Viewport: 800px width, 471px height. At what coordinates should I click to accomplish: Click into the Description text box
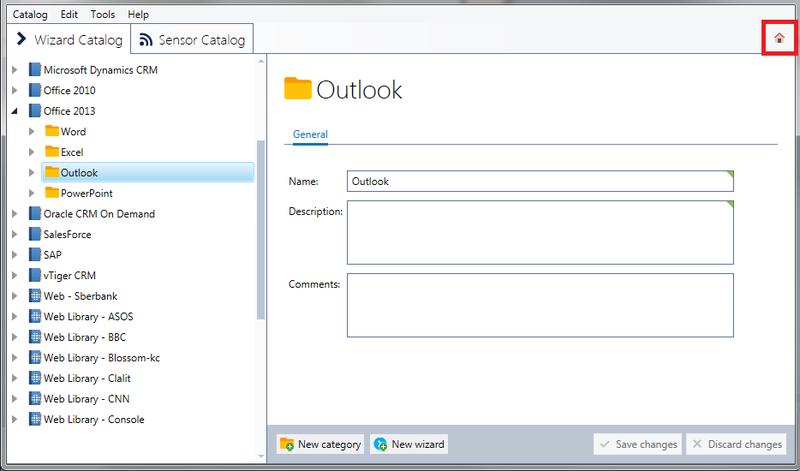coord(540,232)
